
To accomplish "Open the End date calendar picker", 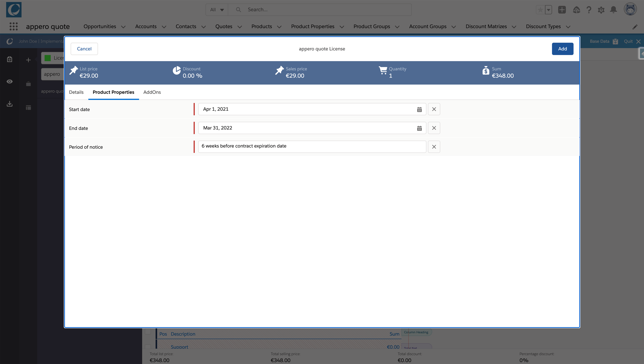I will (419, 128).
